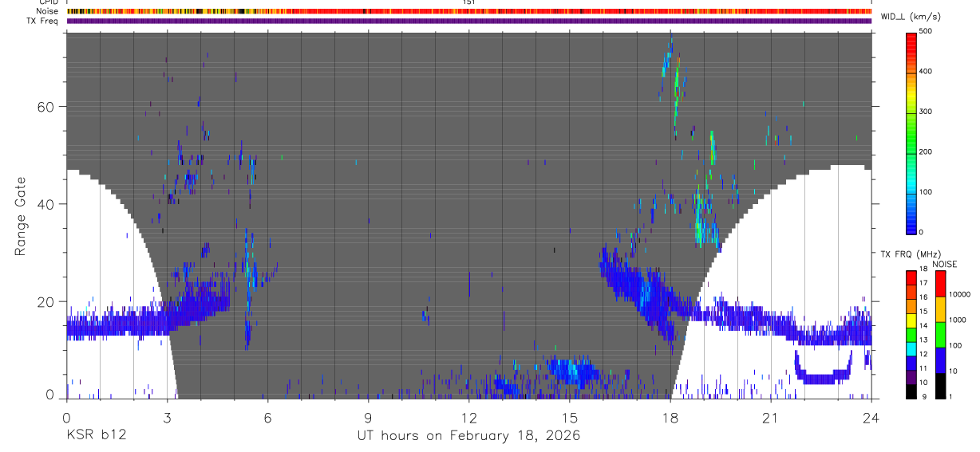
Task: Click the x-axis tick label '24'
Action: coord(871,417)
